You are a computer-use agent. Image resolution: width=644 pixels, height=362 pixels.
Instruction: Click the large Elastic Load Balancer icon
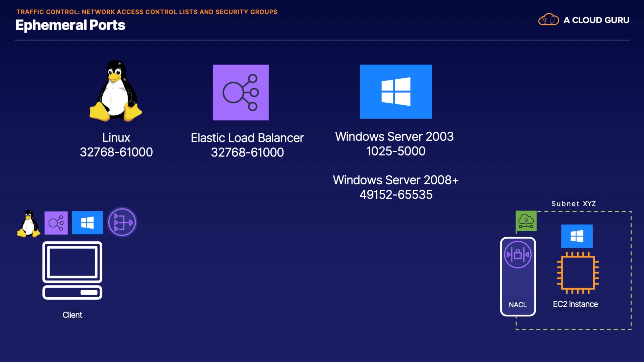coord(240,93)
